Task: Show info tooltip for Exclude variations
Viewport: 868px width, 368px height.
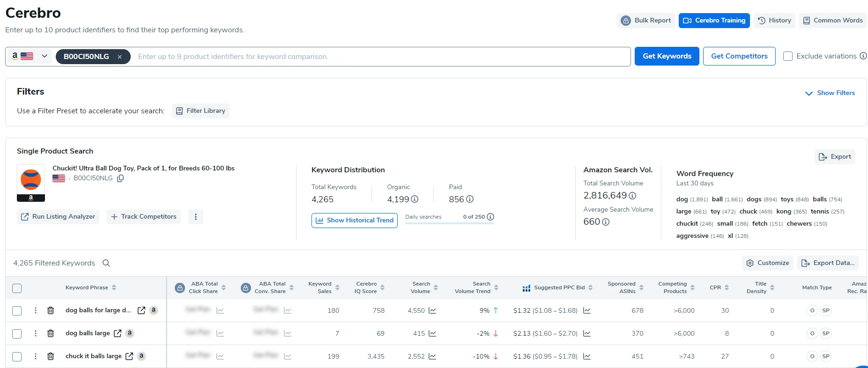Action: pyautogui.click(x=863, y=56)
